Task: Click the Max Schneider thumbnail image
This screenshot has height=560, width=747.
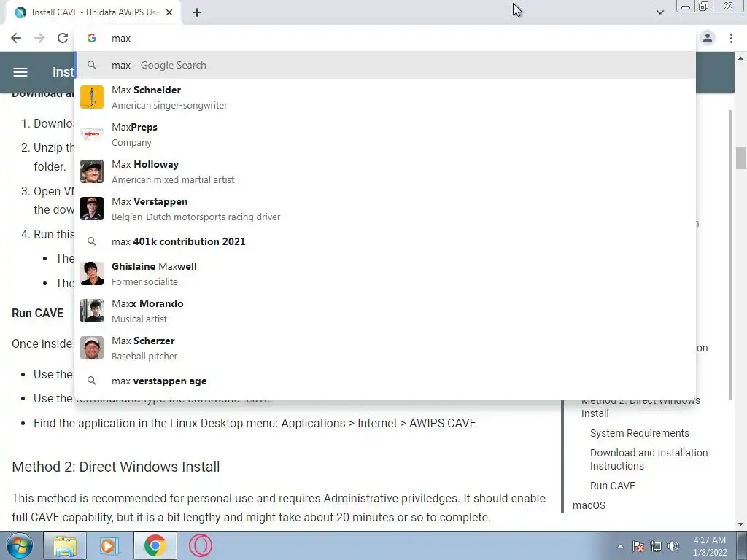Action: pyautogui.click(x=92, y=97)
